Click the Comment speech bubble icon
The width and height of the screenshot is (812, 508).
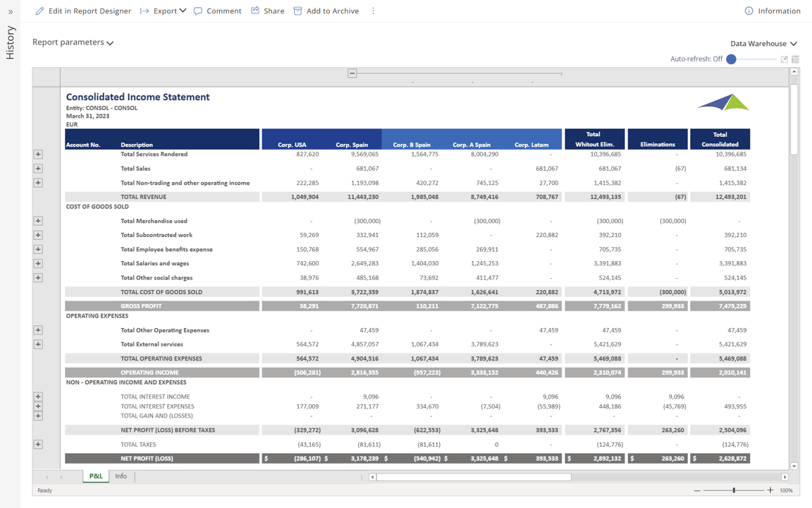(198, 11)
